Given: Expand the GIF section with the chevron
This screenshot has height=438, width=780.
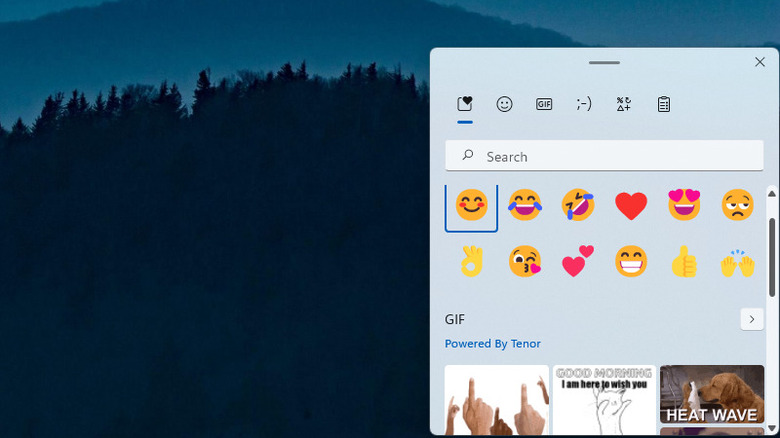Looking at the screenshot, I should [x=752, y=319].
